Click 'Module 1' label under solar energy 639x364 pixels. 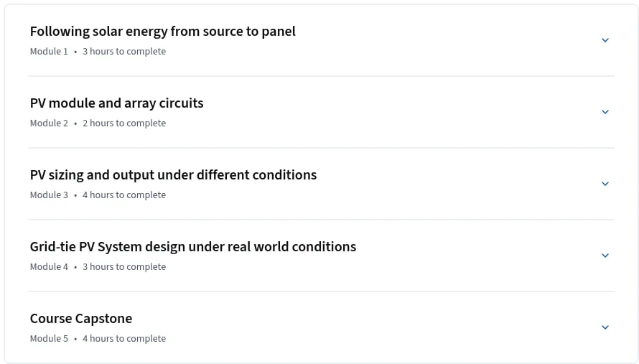(49, 52)
